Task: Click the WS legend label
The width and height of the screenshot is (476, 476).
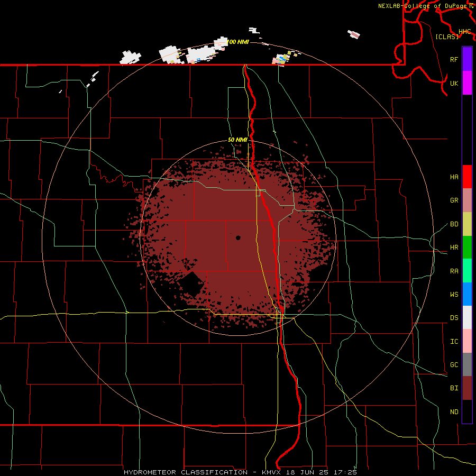Action: click(x=454, y=294)
